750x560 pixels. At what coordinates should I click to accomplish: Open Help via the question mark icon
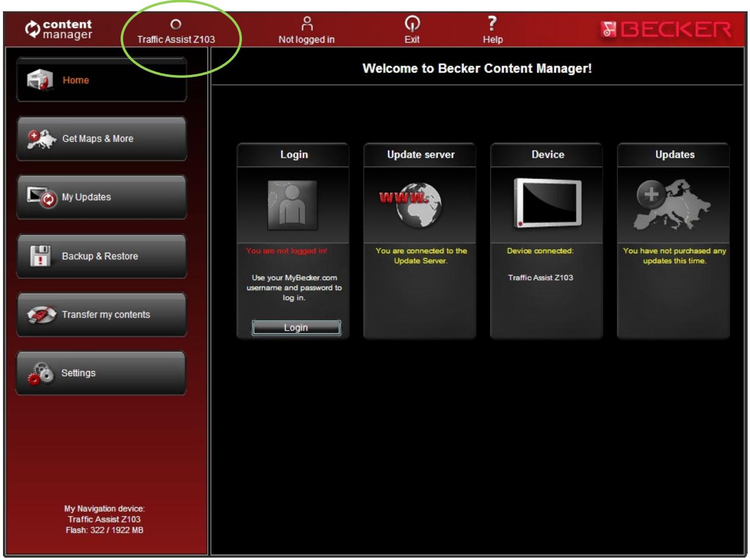click(491, 24)
